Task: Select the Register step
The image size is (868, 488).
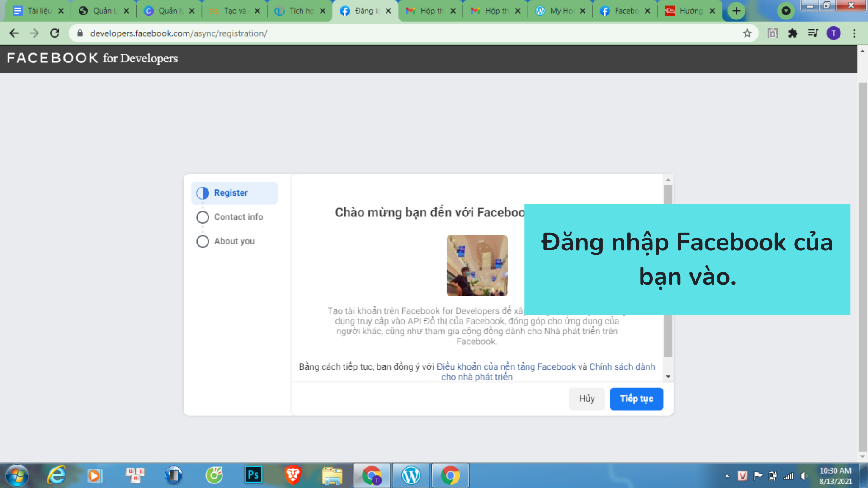Action: (x=234, y=193)
